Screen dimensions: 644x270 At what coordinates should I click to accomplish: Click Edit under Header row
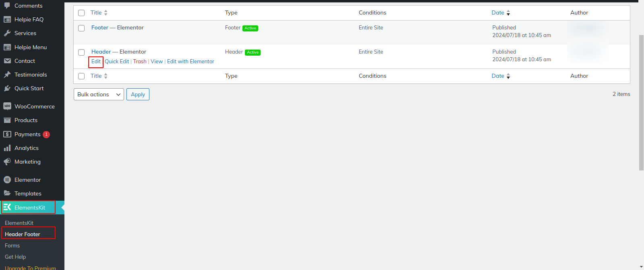(96, 61)
